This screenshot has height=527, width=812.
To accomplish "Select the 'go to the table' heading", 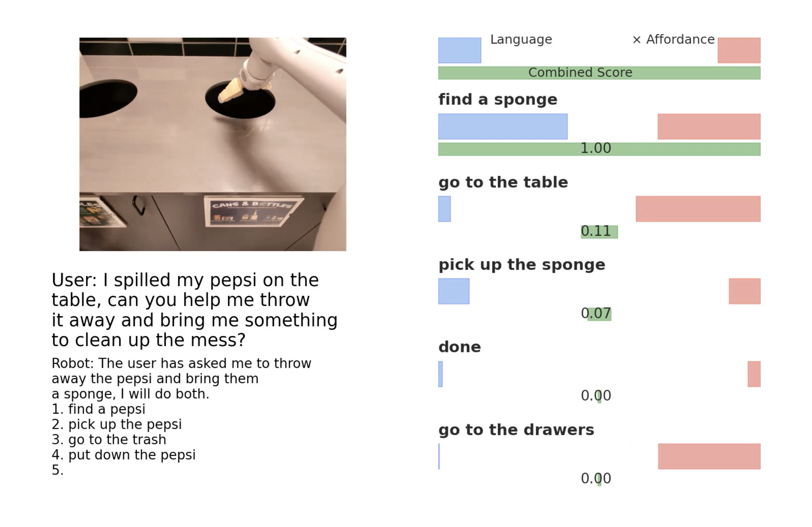I will (x=503, y=182).
